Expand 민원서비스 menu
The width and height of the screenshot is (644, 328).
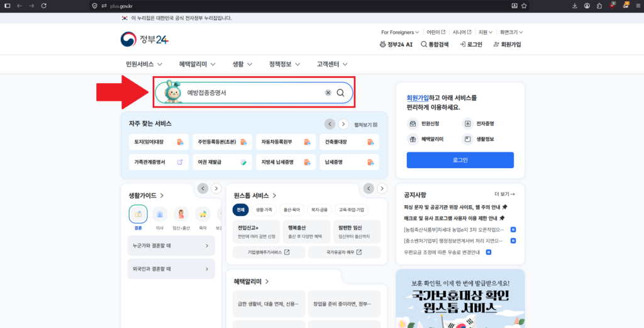coord(144,64)
